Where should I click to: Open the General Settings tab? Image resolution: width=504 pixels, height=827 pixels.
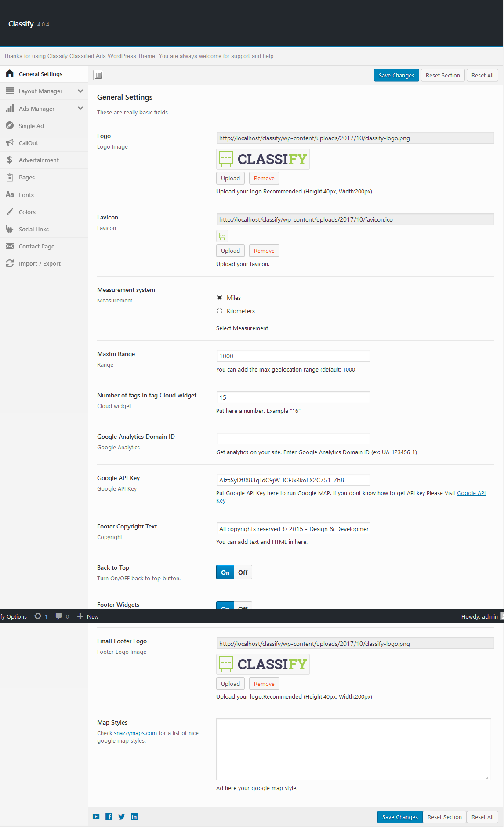pyautogui.click(x=44, y=74)
